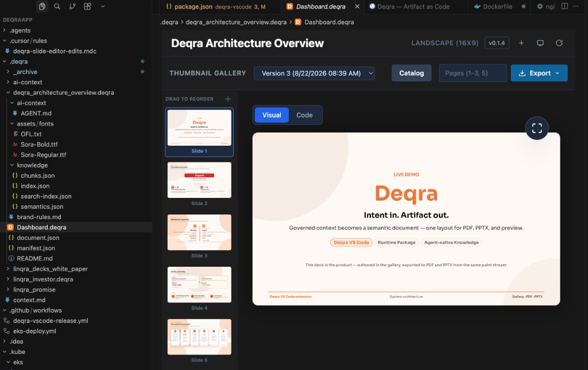Switch to the Visual view
588x370 pixels.
pyautogui.click(x=272, y=115)
